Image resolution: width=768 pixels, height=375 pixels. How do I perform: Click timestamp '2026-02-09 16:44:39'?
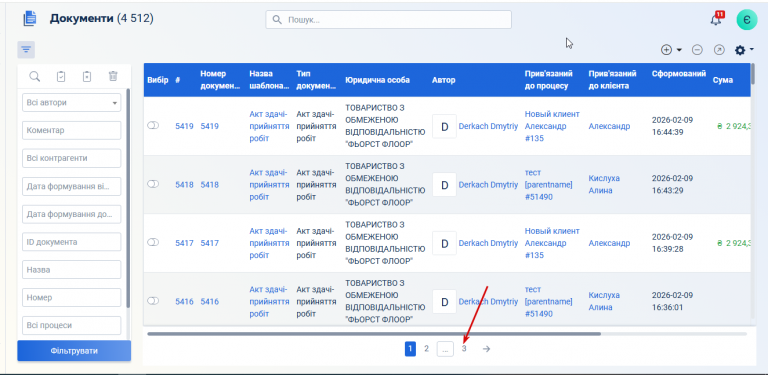click(x=672, y=126)
